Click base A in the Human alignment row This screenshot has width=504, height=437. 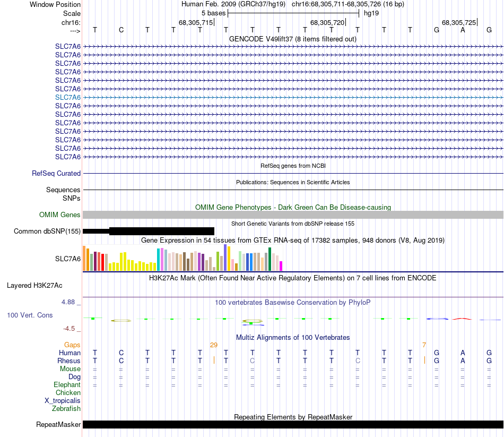point(463,353)
